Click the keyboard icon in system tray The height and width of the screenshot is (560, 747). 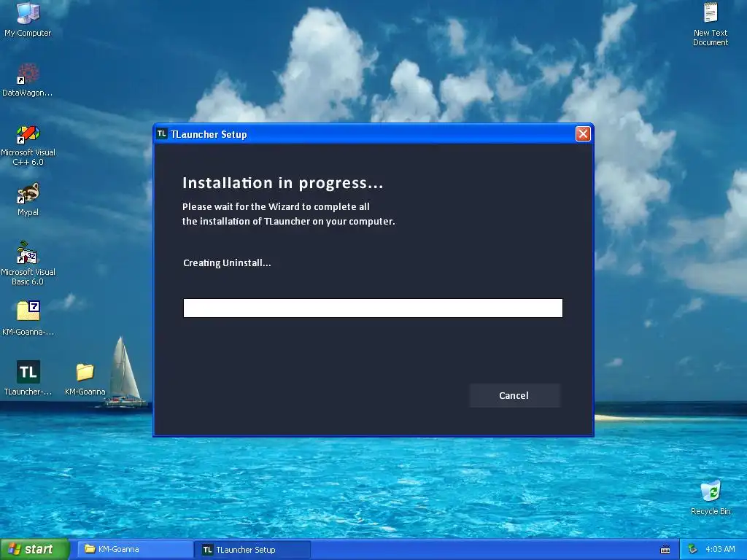(665, 550)
